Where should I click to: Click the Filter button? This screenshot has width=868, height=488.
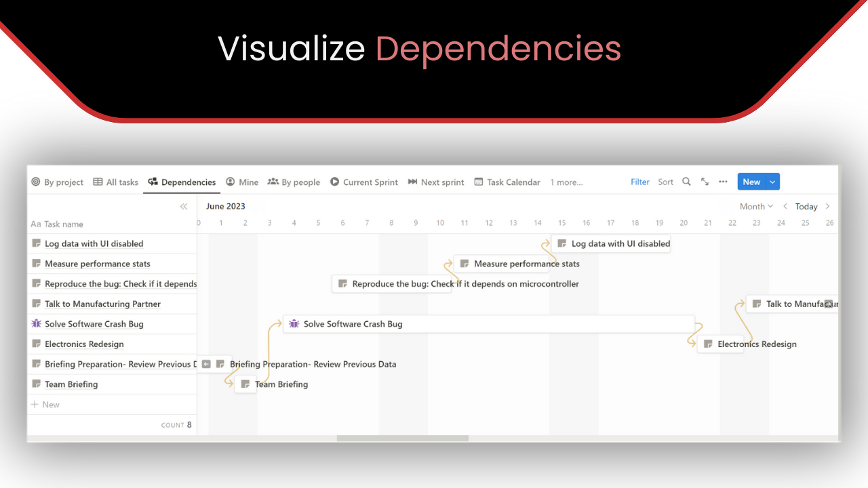(640, 182)
